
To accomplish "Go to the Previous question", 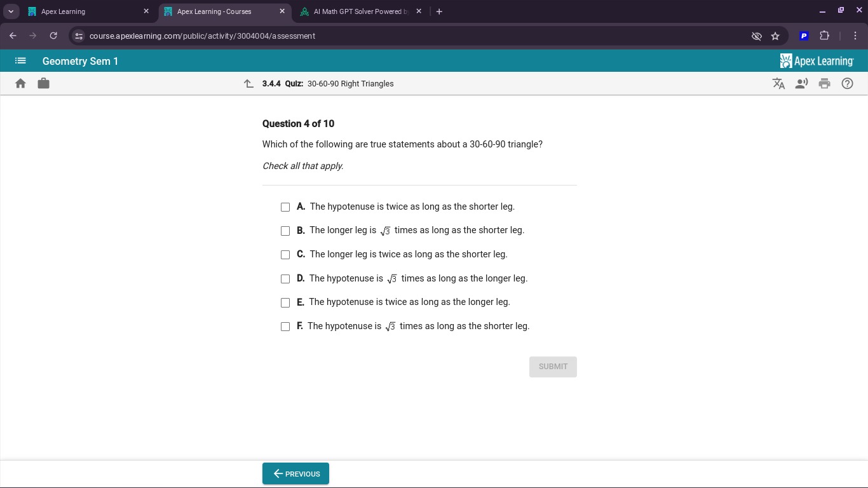I will pos(295,474).
